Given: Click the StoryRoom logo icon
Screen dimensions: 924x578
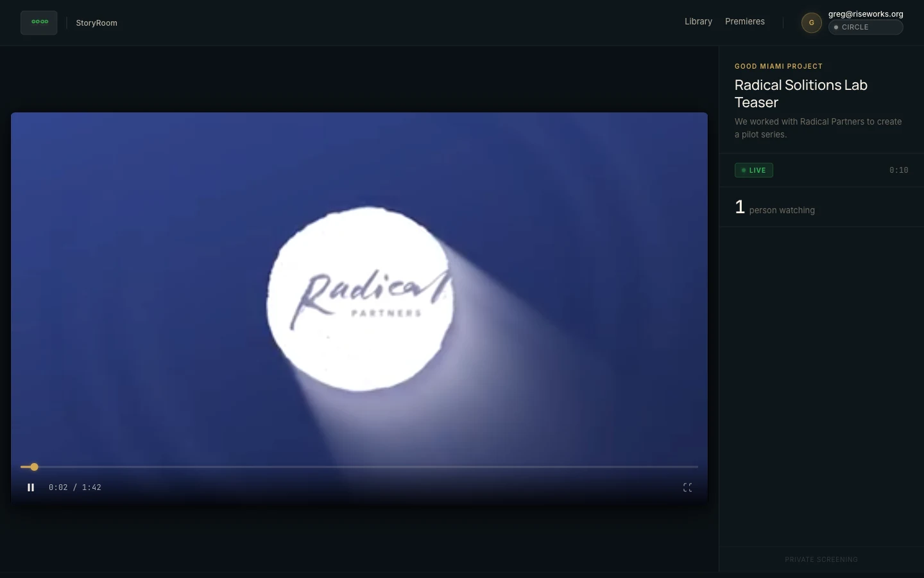Looking at the screenshot, I should [x=39, y=22].
